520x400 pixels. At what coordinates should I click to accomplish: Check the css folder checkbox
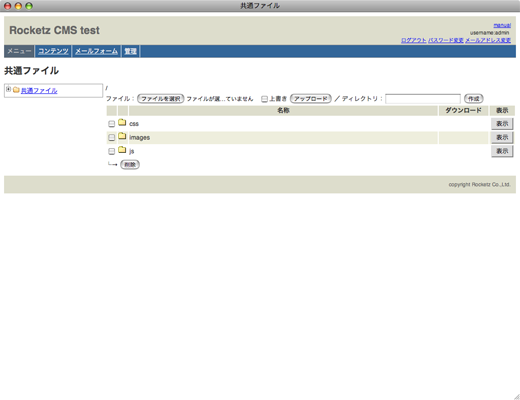click(x=112, y=124)
